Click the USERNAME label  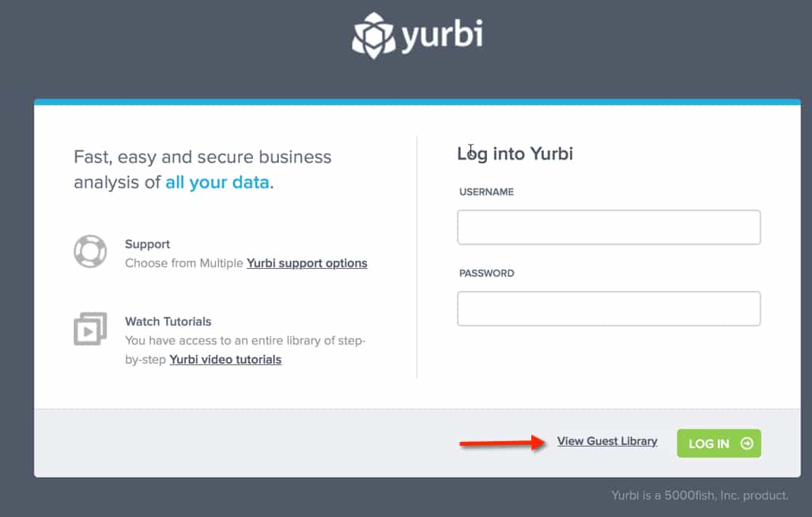click(486, 192)
